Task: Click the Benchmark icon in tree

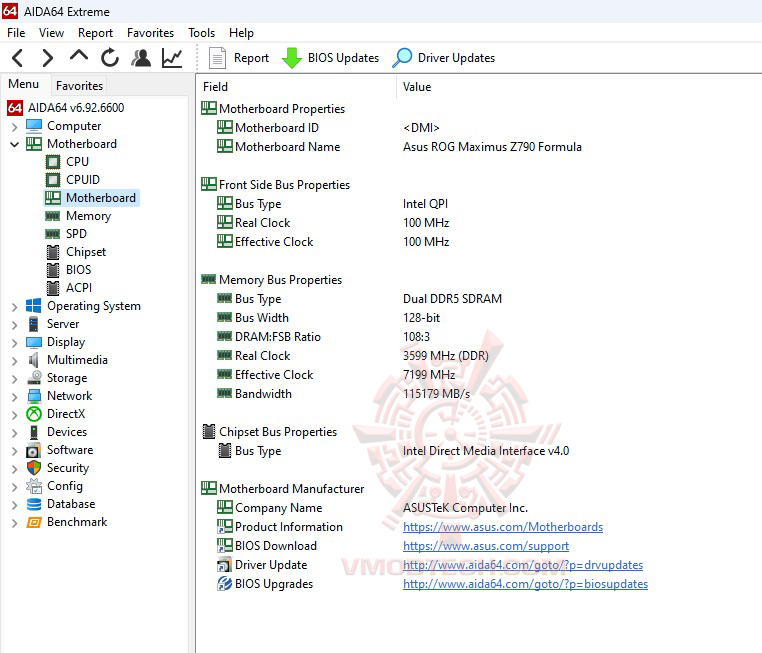Action: [x=34, y=522]
